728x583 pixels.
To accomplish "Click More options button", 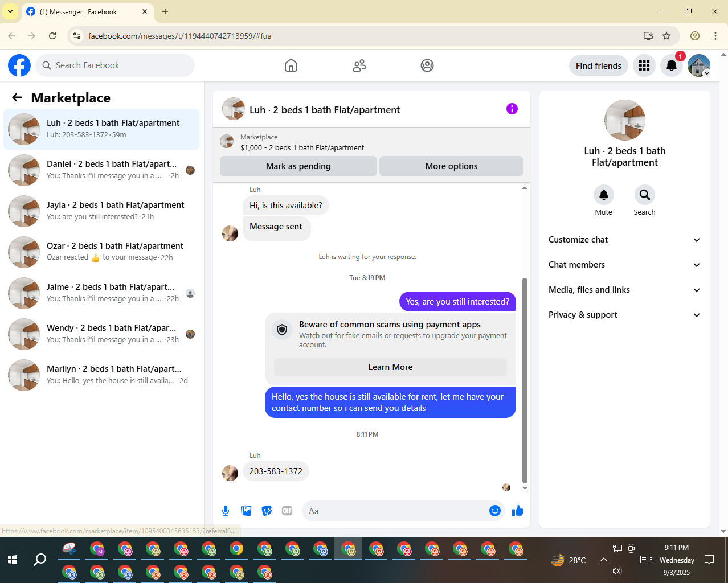I will tap(451, 166).
